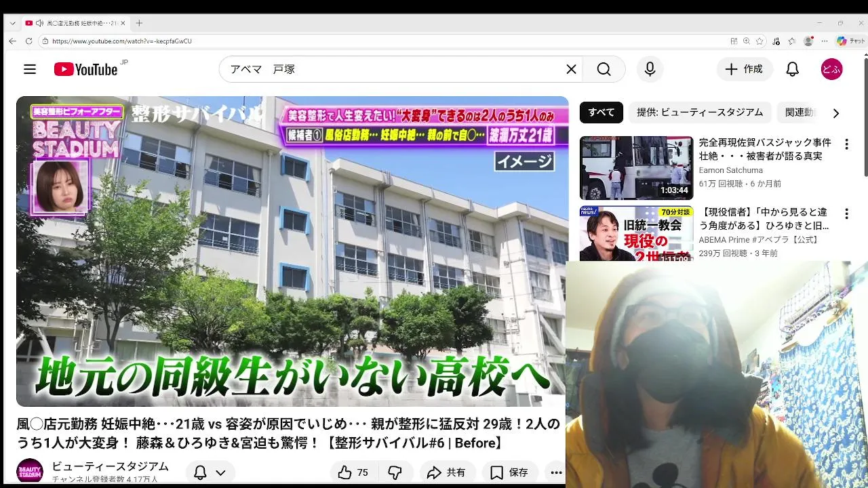
Task: Open a new browser tab
Action: click(x=139, y=23)
